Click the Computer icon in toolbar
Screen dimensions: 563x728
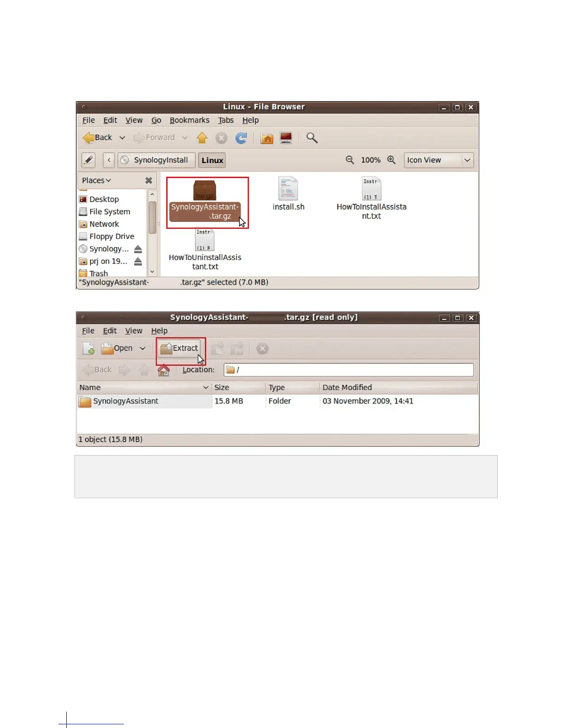click(286, 137)
